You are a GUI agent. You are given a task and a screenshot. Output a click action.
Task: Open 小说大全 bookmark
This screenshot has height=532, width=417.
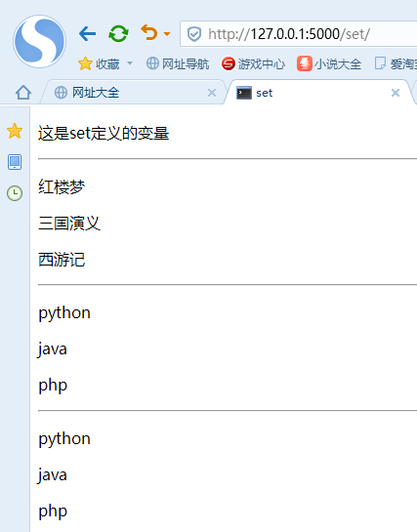(x=329, y=63)
